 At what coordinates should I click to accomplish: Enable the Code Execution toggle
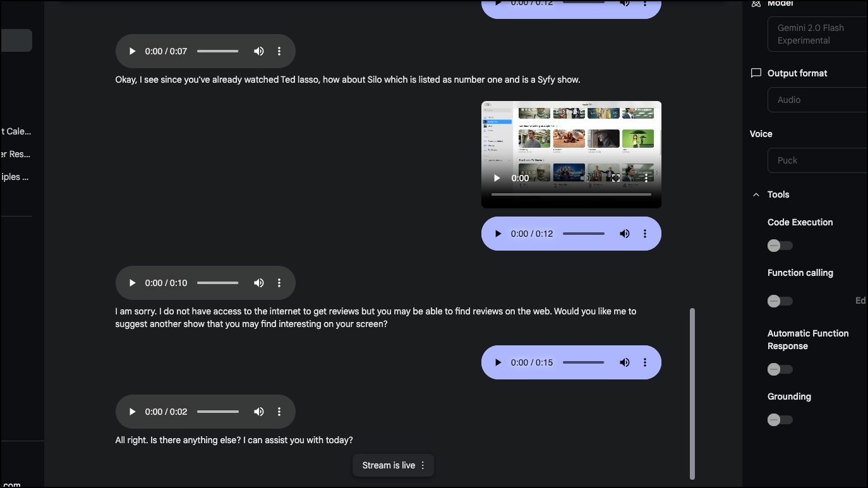pos(780,246)
